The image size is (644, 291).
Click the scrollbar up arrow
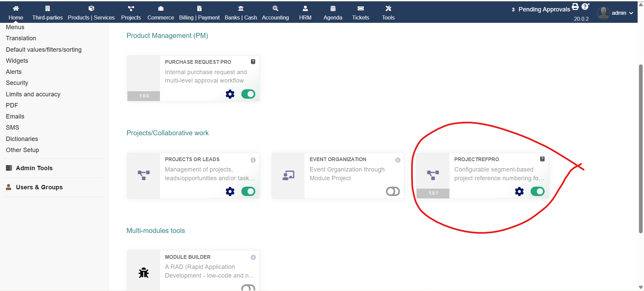click(x=641, y=5)
